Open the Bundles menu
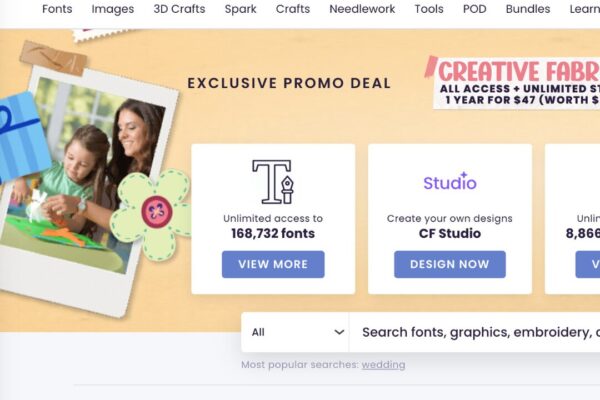This screenshot has width=600, height=400. pos(528,9)
